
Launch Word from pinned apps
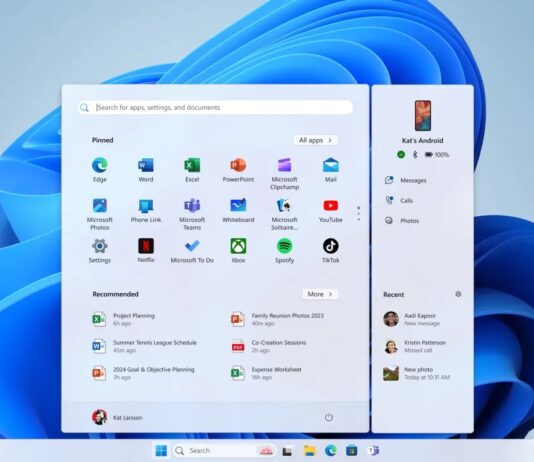point(146,170)
